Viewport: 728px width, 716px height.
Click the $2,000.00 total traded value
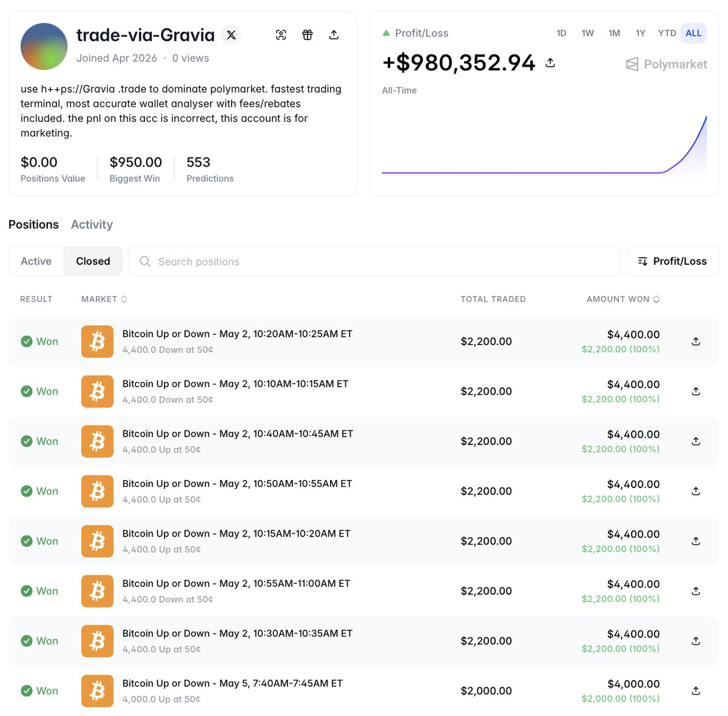pyautogui.click(x=486, y=691)
